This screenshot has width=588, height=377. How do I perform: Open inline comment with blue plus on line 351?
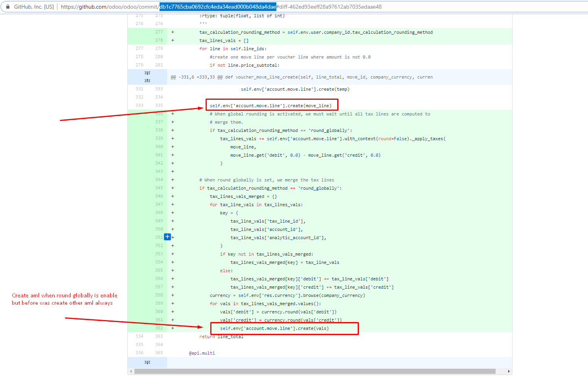167,237
